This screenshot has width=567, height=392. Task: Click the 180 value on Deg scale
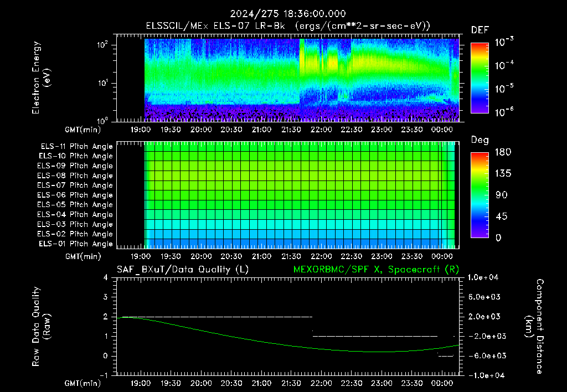[503, 152]
